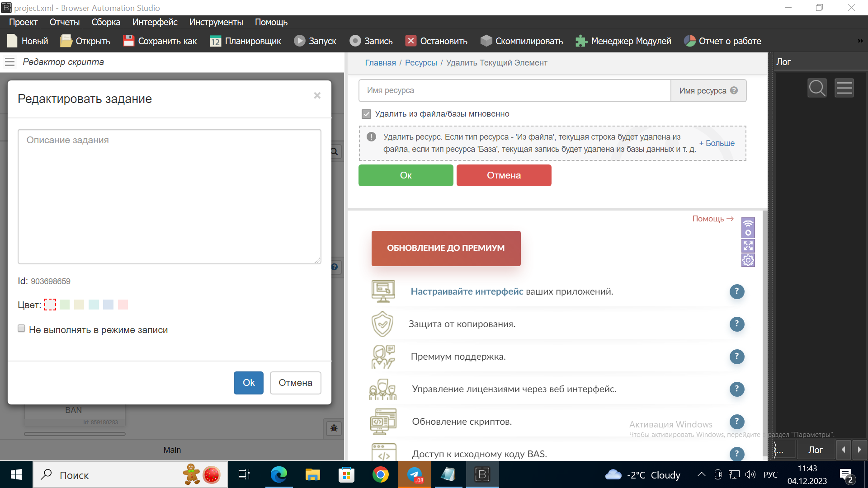Go to Ресурсы breadcrumb link
The width and height of the screenshot is (868, 488).
point(420,63)
